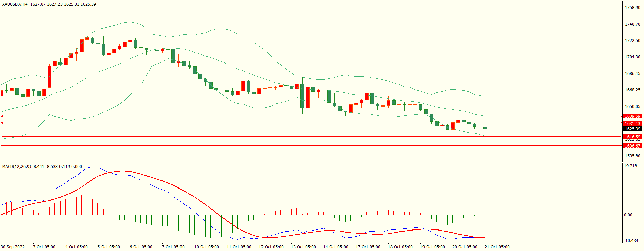Click the XAUUSD.v,H4 chart title
Image resolution: width=644 pixels, height=251 pixels.
coord(15,4)
